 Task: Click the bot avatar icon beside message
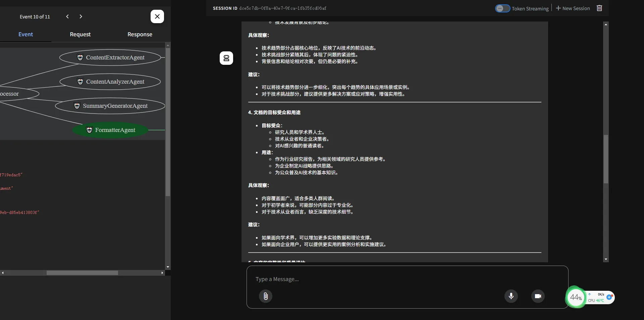point(226,58)
